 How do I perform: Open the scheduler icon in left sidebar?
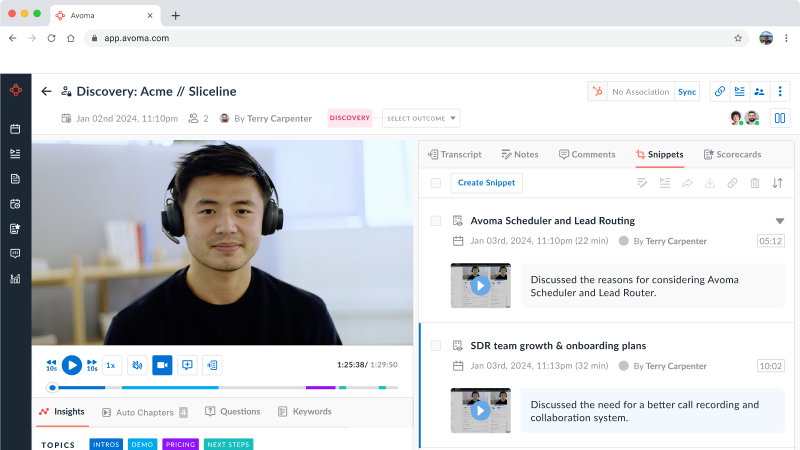pyautogui.click(x=15, y=204)
